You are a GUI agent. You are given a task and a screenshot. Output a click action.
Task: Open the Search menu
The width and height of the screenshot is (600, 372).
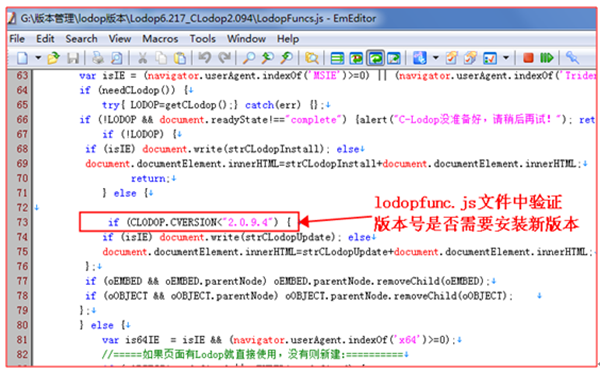(x=82, y=39)
